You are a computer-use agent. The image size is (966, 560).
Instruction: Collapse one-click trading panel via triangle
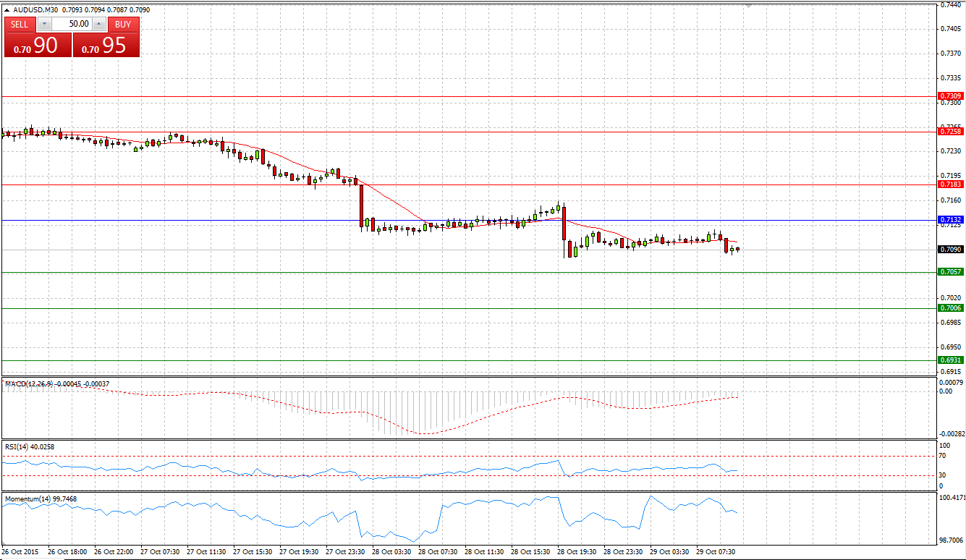coord(7,10)
